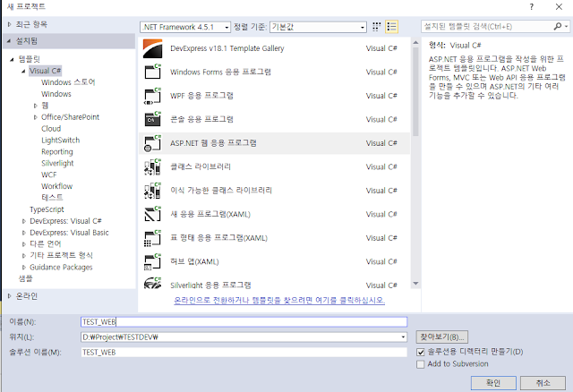
Task: Open the location path dropdown arrow
Action: click(403, 337)
